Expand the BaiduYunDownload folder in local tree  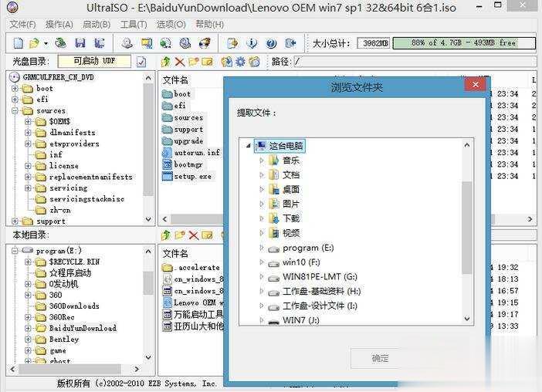28,328
